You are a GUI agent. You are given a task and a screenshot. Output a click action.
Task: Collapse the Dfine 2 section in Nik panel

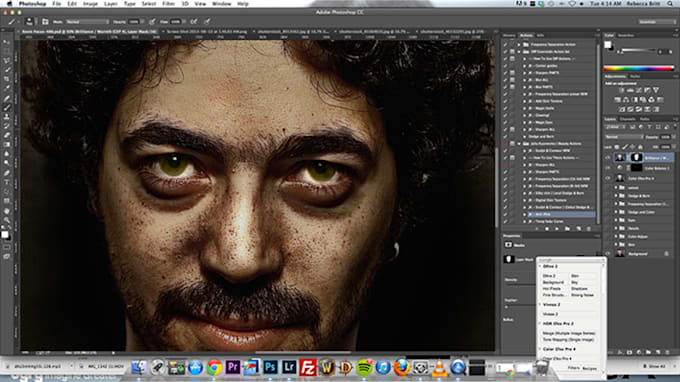541,266
